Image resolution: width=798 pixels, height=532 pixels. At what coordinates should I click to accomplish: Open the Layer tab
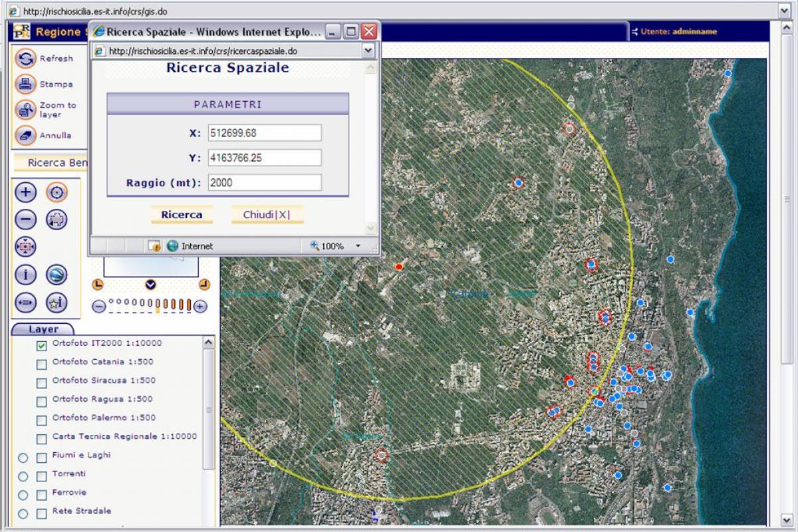(x=43, y=329)
